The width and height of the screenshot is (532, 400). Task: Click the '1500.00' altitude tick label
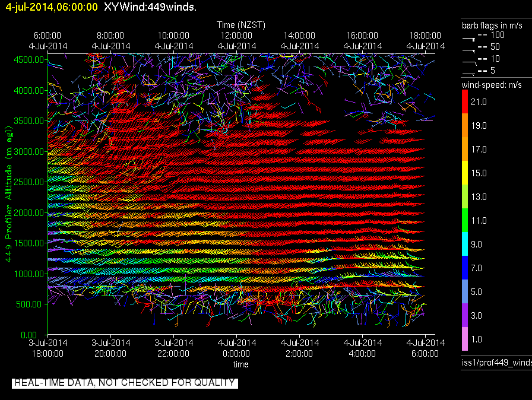click(x=29, y=243)
